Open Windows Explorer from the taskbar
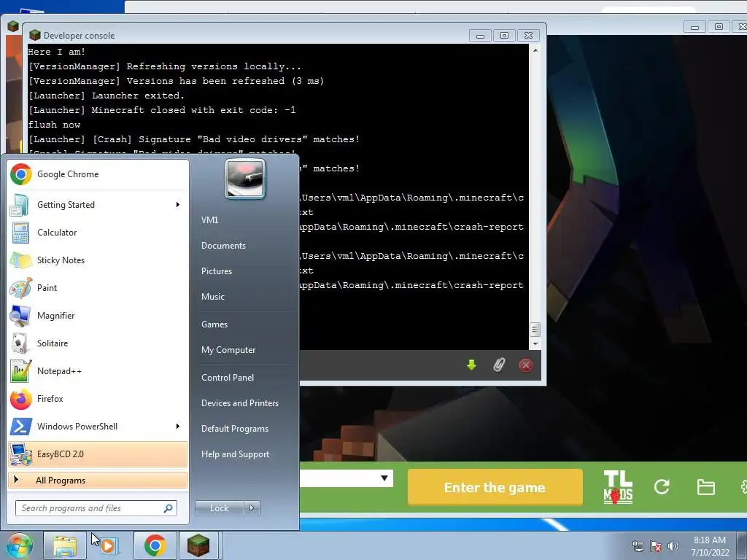Viewport: 747px width, 560px height. coord(65,545)
